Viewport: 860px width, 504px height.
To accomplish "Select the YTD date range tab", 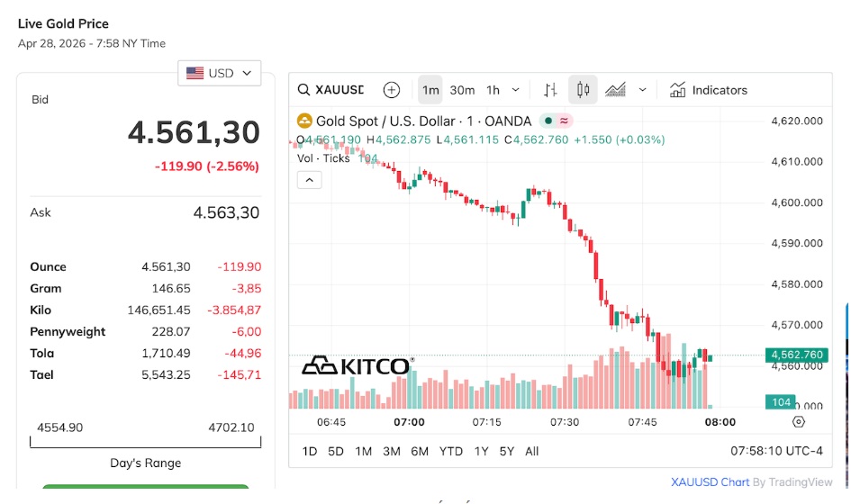I will tap(450, 451).
